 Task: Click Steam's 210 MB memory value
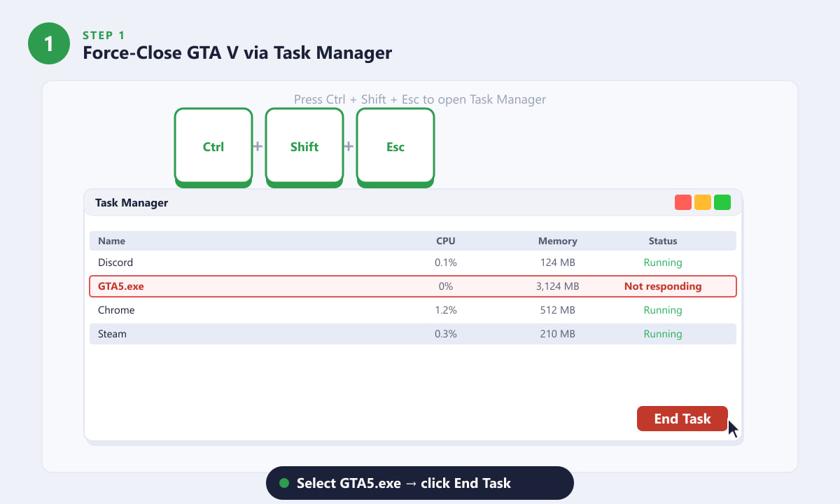(x=558, y=334)
